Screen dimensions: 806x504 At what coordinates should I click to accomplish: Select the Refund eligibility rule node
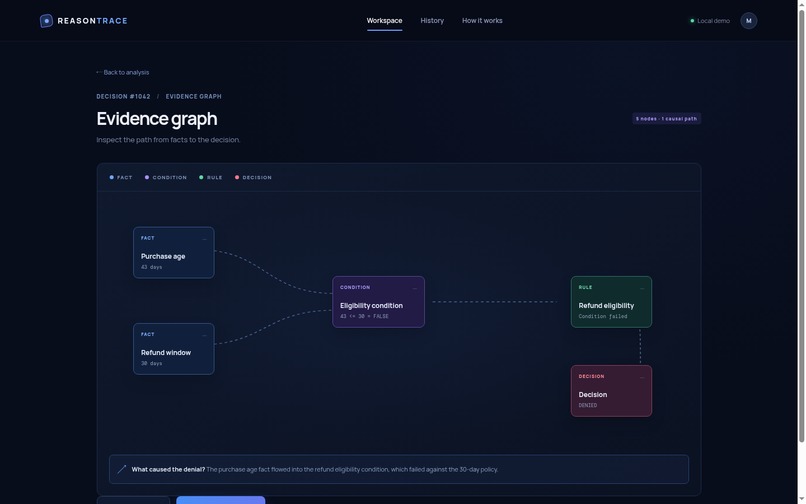611,302
